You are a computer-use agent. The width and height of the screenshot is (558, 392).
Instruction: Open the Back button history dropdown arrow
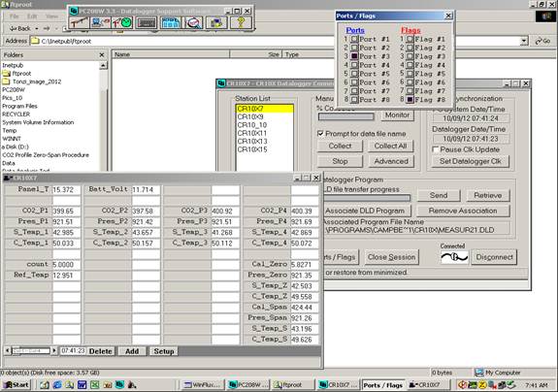[x=37, y=28]
